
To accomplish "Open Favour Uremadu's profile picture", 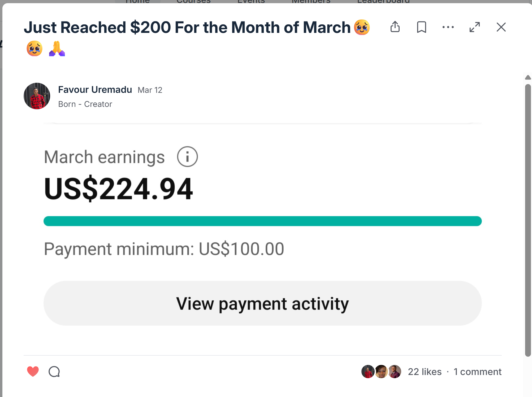I will [x=37, y=96].
